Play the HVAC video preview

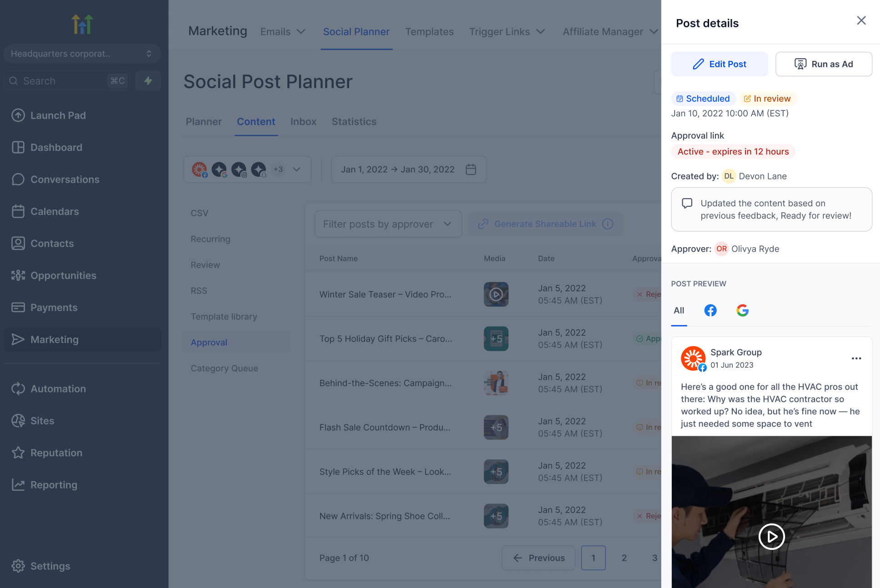(771, 537)
